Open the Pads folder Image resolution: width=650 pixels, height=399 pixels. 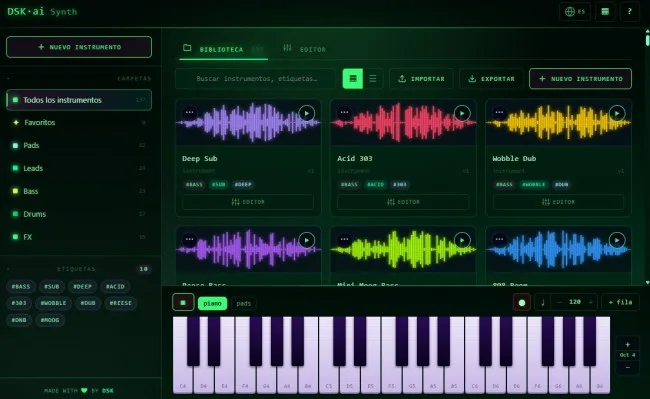pos(79,145)
